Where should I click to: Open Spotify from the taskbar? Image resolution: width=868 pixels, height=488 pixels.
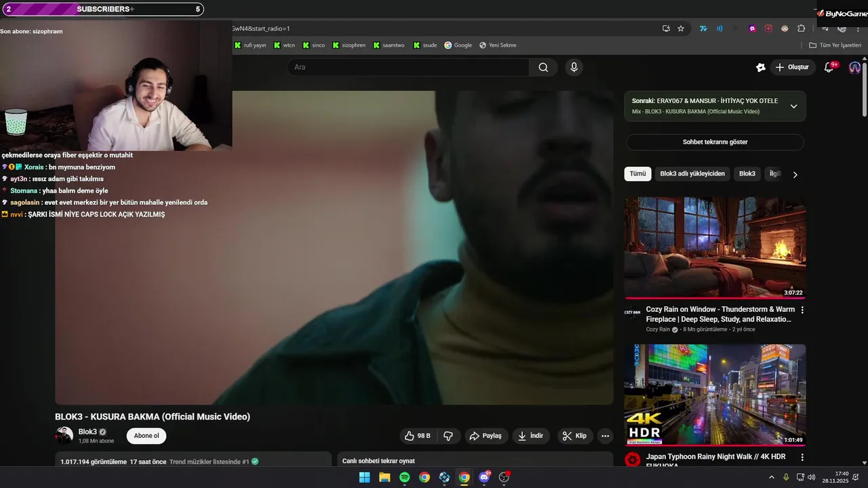point(404,477)
